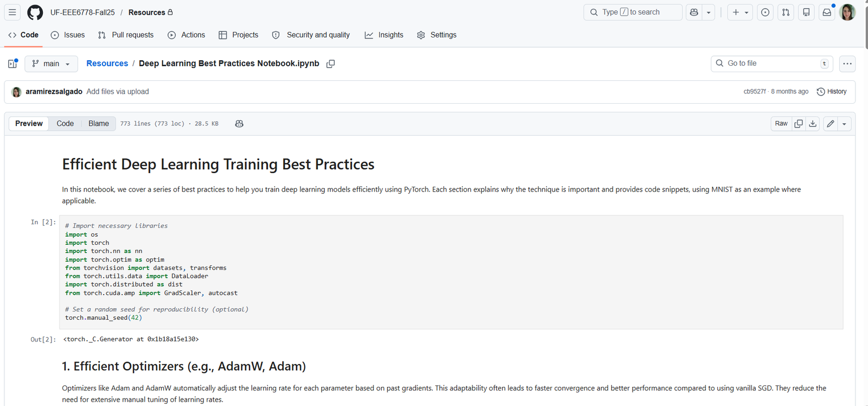Screen dimensions: 868x406
Task: Edit this file pencil icon
Action: pos(831,124)
